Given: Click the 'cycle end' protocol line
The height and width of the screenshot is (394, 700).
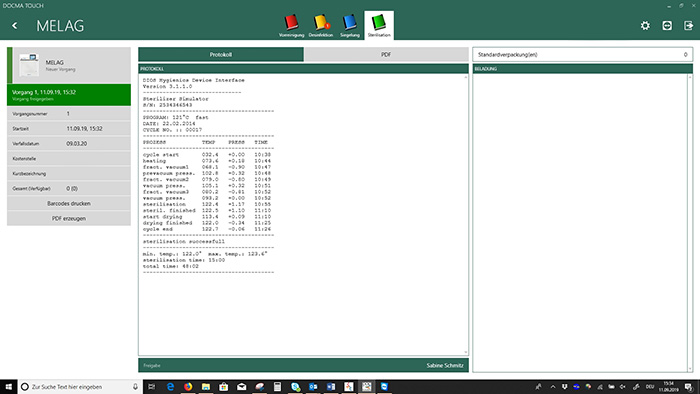Looking at the screenshot, I should pos(207,229).
